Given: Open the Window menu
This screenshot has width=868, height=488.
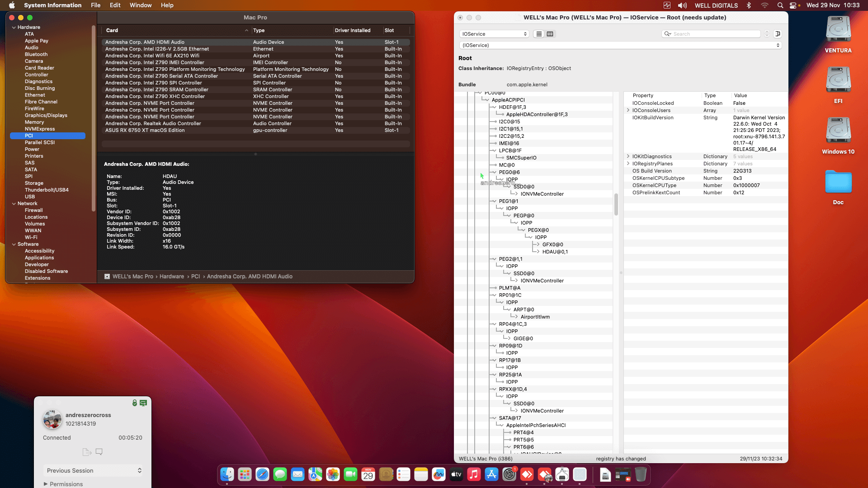Looking at the screenshot, I should (x=141, y=5).
